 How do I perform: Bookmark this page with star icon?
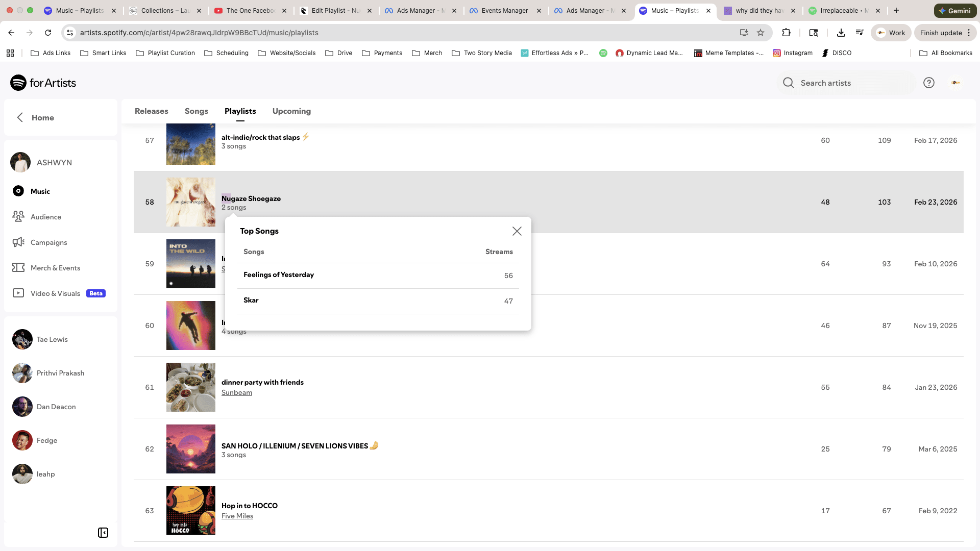click(761, 33)
